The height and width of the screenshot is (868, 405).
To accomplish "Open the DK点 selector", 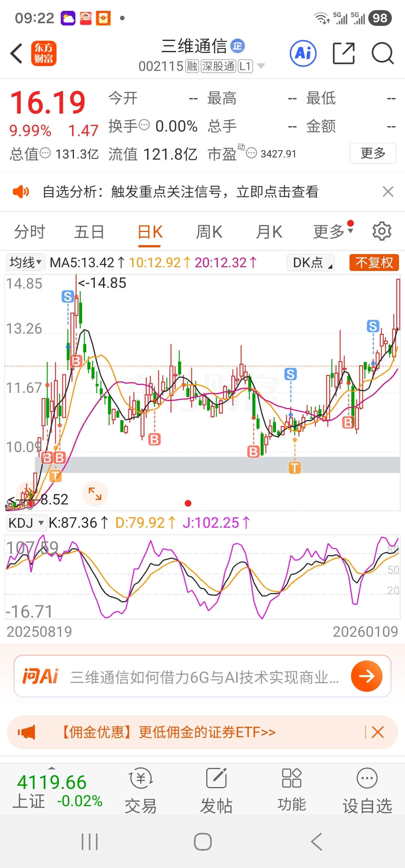I will 310,262.
